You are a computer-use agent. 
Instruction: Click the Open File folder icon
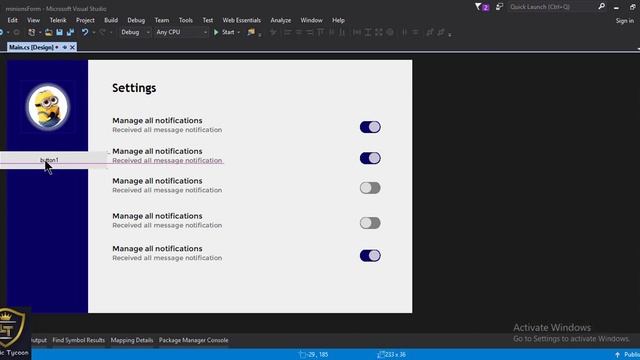pos(49,32)
